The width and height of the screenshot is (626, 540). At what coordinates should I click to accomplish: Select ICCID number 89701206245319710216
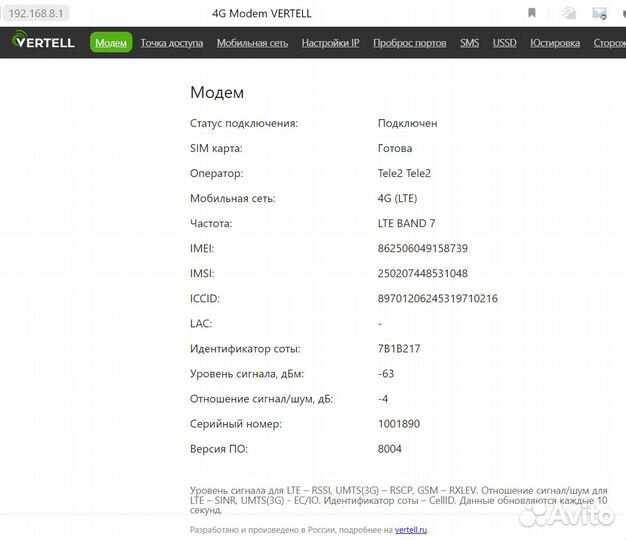click(x=438, y=299)
